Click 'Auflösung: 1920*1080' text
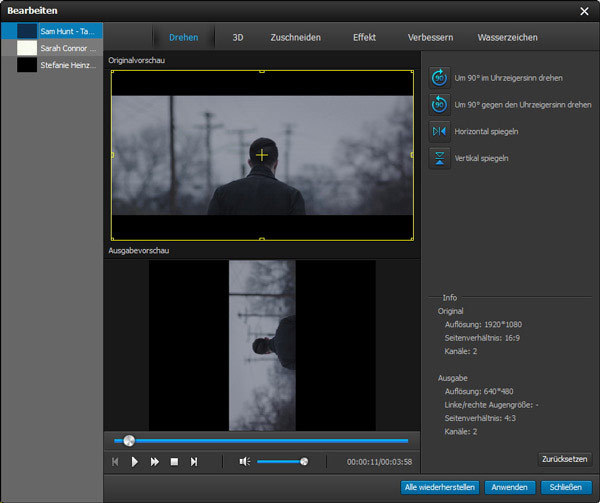This screenshot has width=600, height=503. pyautogui.click(x=483, y=325)
